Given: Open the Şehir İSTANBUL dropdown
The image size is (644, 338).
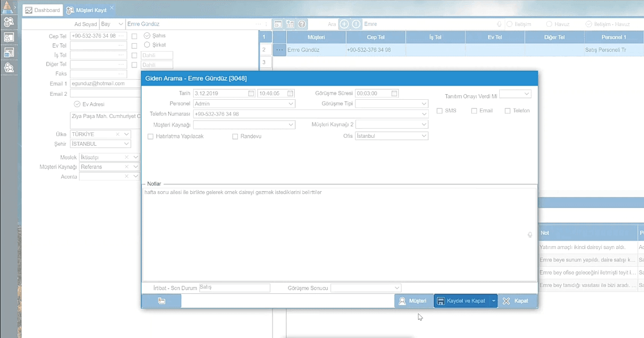Looking at the screenshot, I should coord(127,144).
